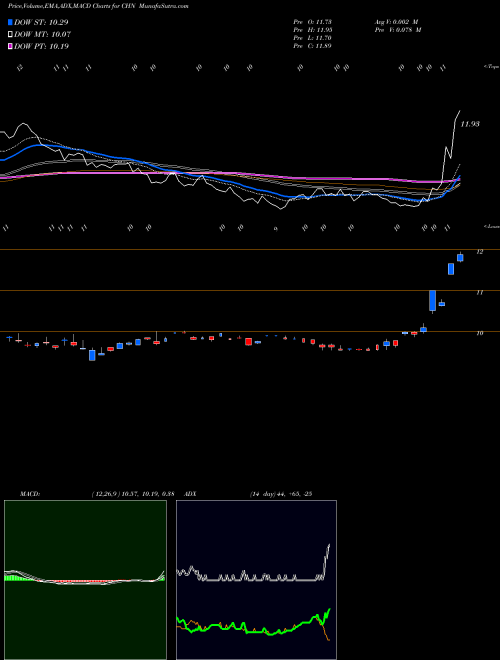Click the 'Pre C: 11.89' value
Screen dimensions: 500x660
pos(313,46)
